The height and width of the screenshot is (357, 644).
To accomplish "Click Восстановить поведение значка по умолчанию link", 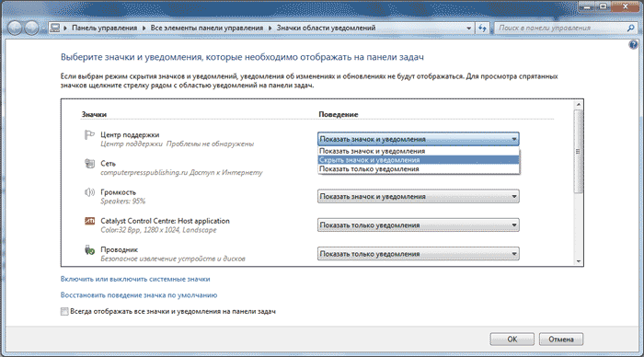I will [x=139, y=295].
